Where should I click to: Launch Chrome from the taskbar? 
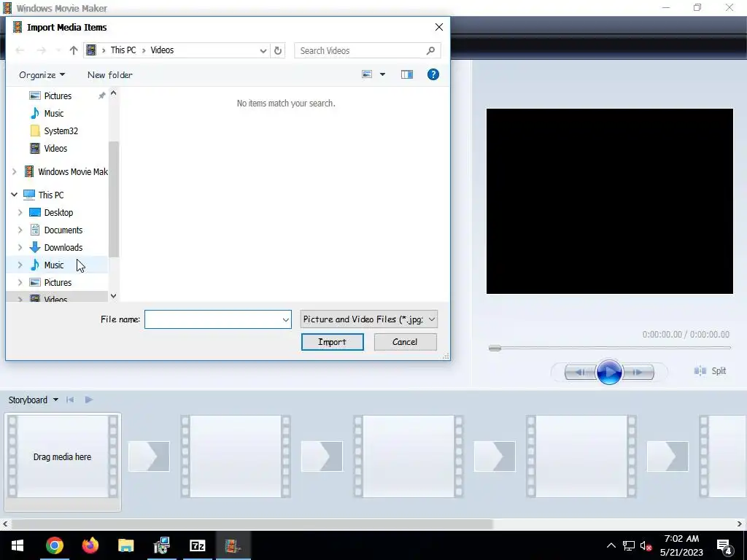[55, 545]
